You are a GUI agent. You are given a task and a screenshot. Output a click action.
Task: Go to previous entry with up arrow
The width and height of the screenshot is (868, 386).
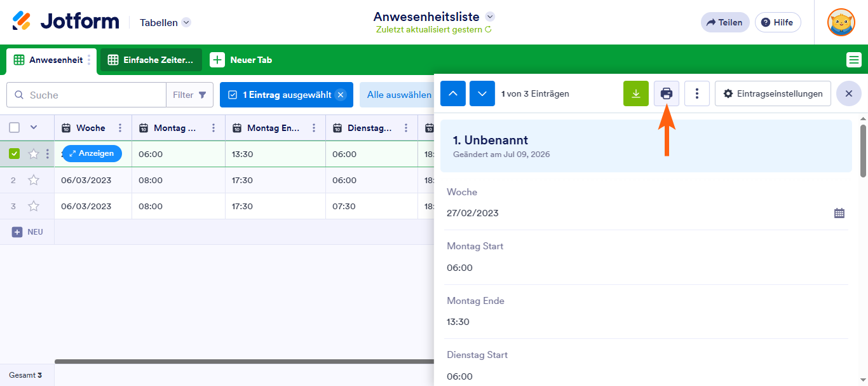453,93
